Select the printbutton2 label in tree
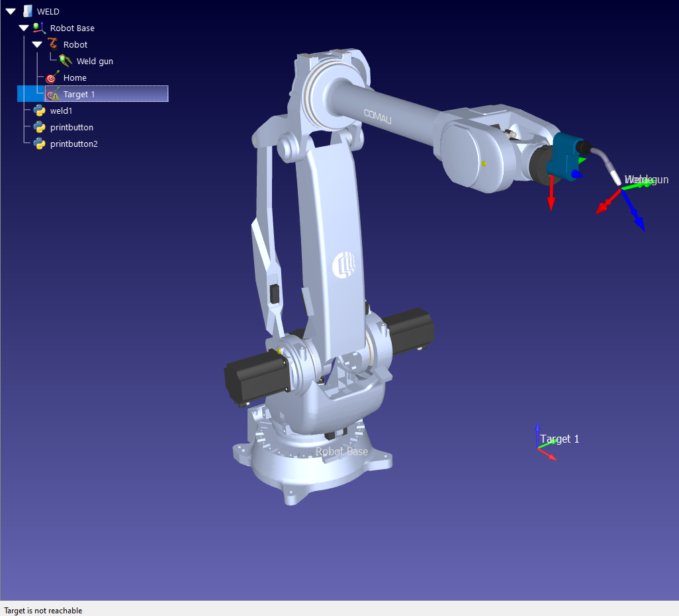679x616 pixels. point(73,144)
